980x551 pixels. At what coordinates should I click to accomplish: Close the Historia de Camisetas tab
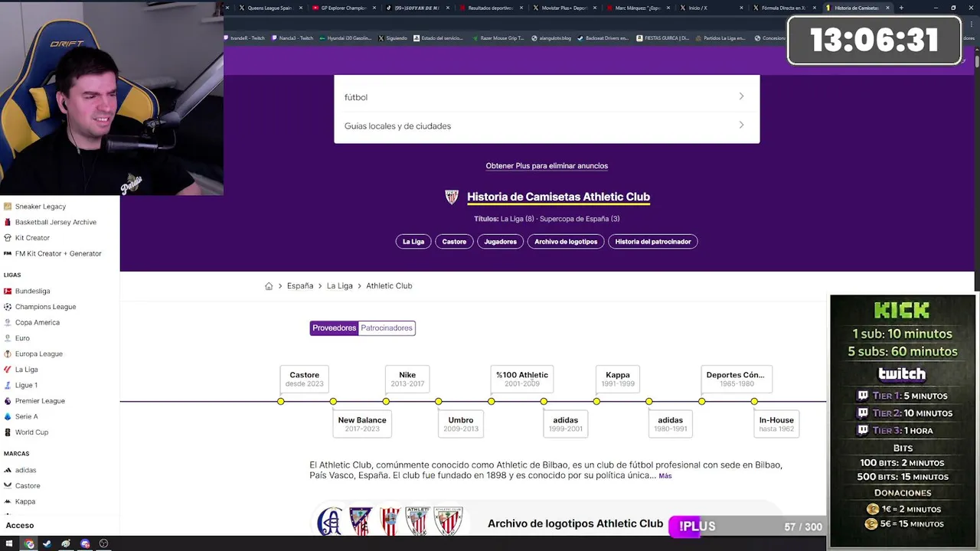[x=887, y=8]
